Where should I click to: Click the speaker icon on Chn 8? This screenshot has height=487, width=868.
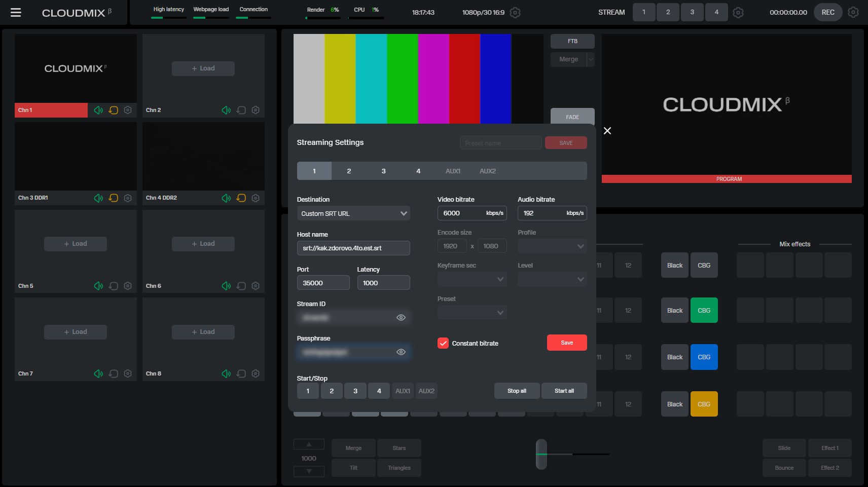coord(226,374)
